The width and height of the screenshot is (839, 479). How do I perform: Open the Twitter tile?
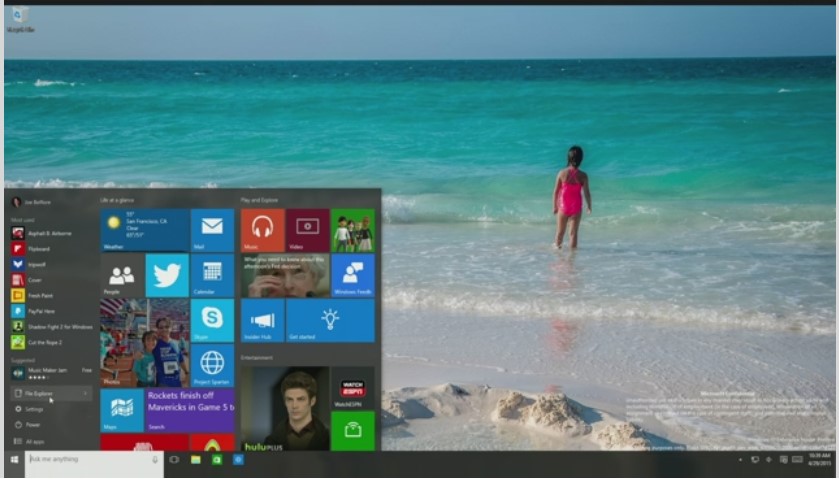point(167,275)
